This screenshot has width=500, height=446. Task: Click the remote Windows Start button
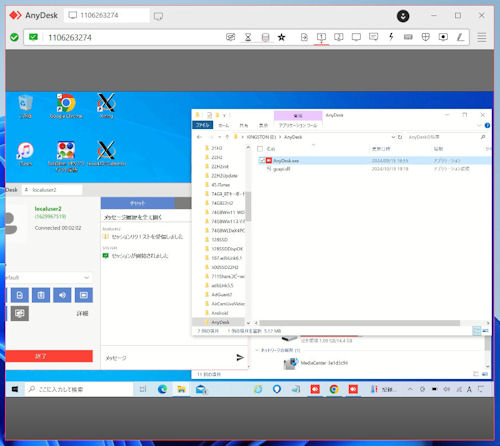(15, 389)
